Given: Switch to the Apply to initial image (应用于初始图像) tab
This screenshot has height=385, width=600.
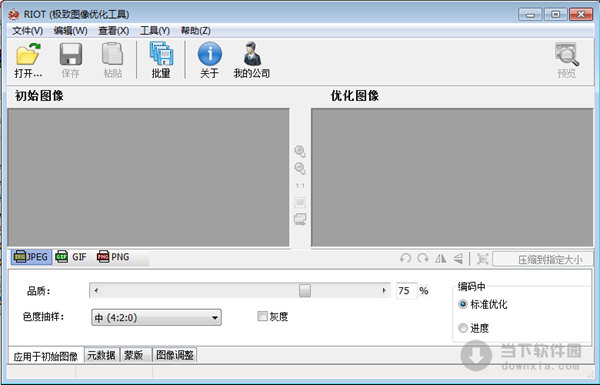Looking at the screenshot, I should [46, 356].
